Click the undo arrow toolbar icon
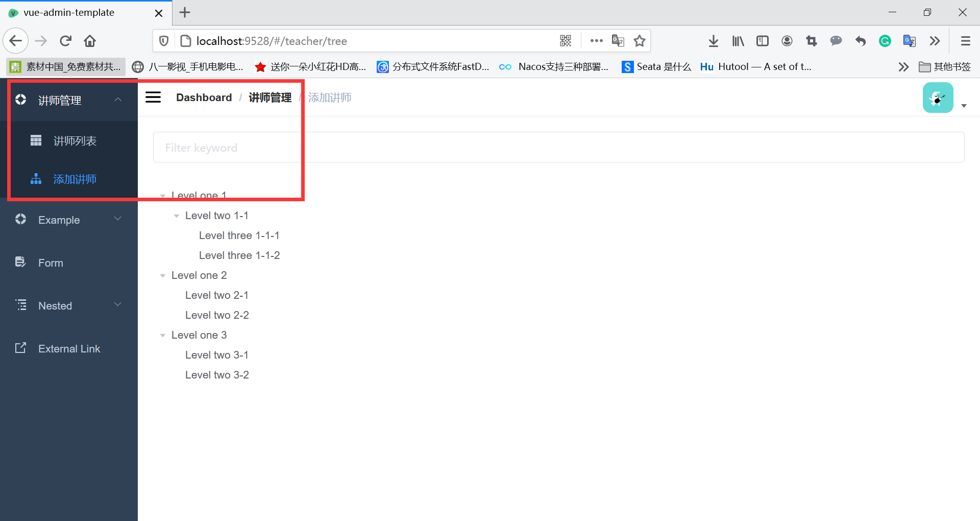 coord(861,41)
